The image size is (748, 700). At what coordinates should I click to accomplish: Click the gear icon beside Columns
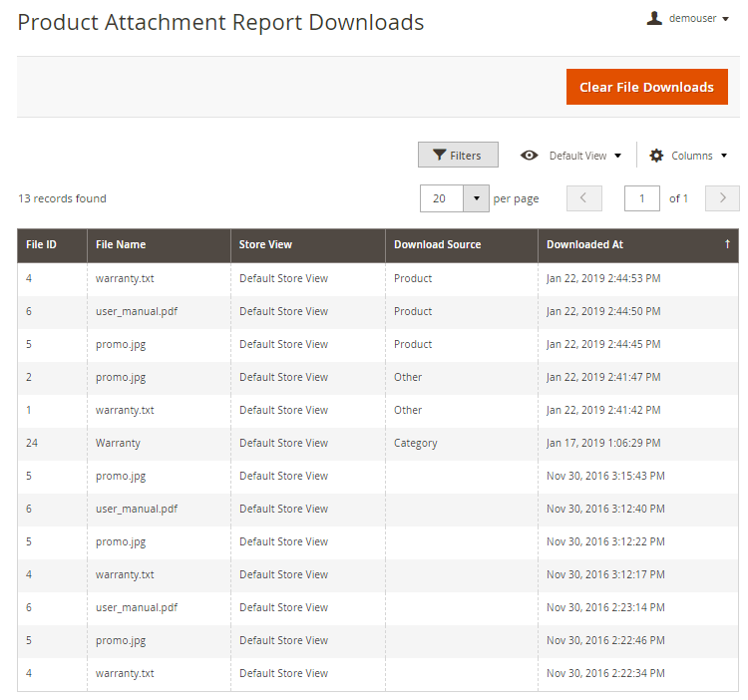[656, 156]
